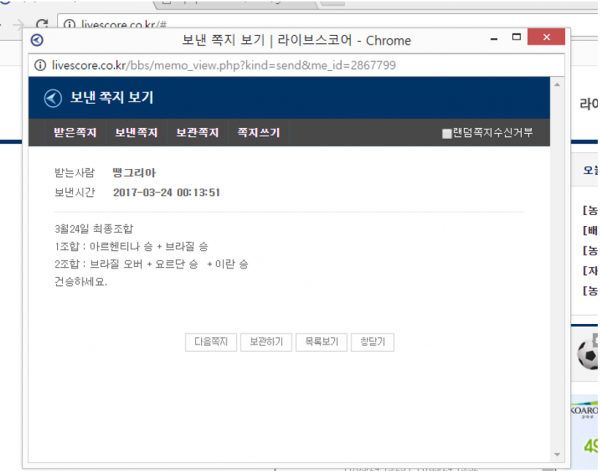
Task: Click the line starting with 1조합
Action: [131, 246]
